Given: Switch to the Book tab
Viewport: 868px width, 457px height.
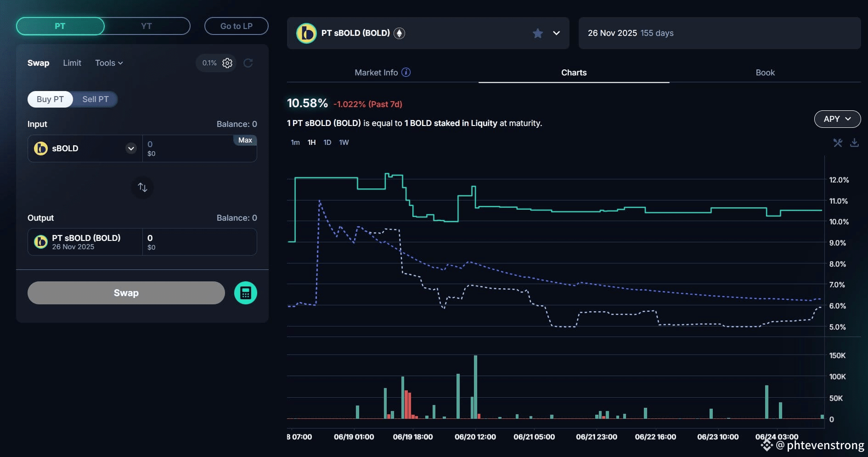Looking at the screenshot, I should click(765, 72).
